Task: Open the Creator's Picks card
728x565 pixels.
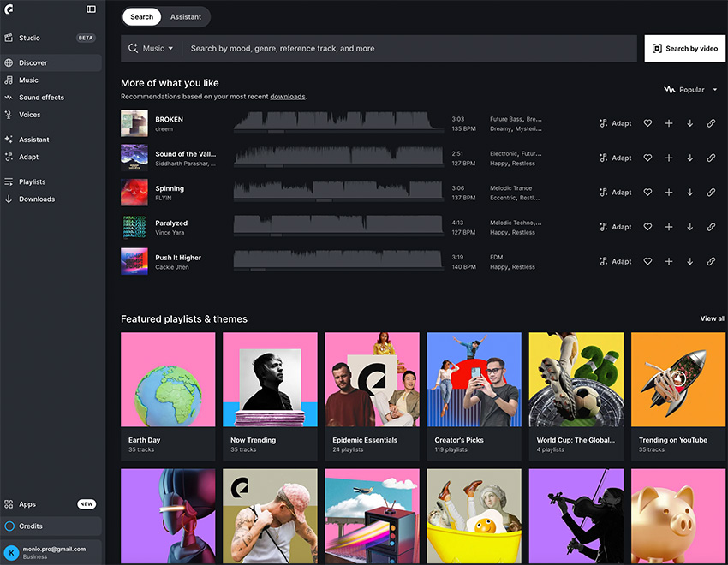Action: tap(474, 396)
